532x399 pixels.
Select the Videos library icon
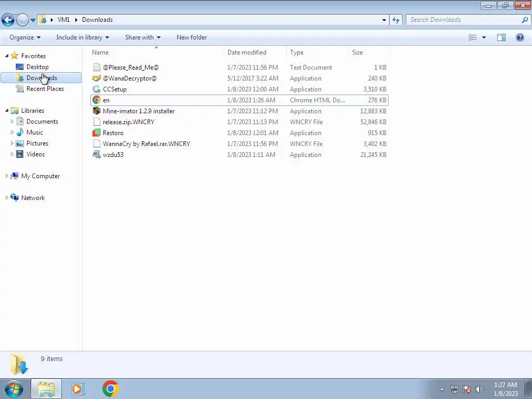(x=20, y=154)
